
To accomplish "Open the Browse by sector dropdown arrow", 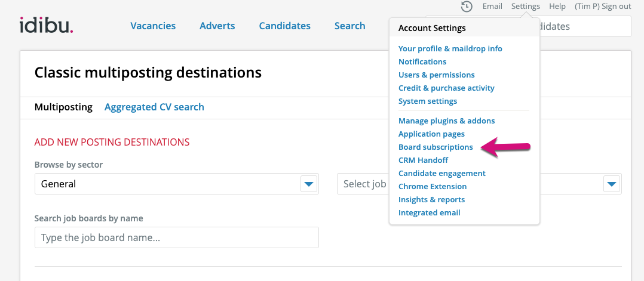I will click(x=309, y=184).
